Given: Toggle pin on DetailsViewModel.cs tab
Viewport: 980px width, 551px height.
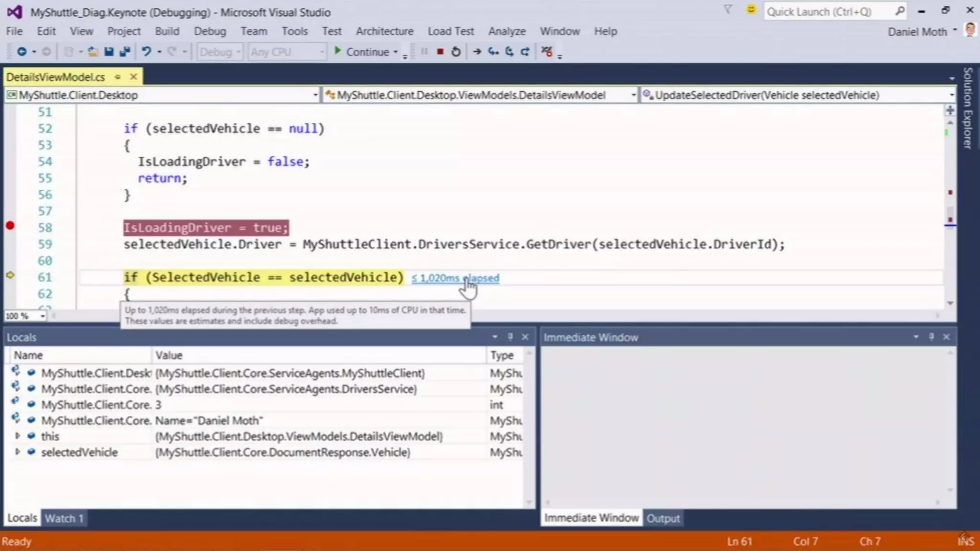Looking at the screenshot, I should (x=117, y=77).
